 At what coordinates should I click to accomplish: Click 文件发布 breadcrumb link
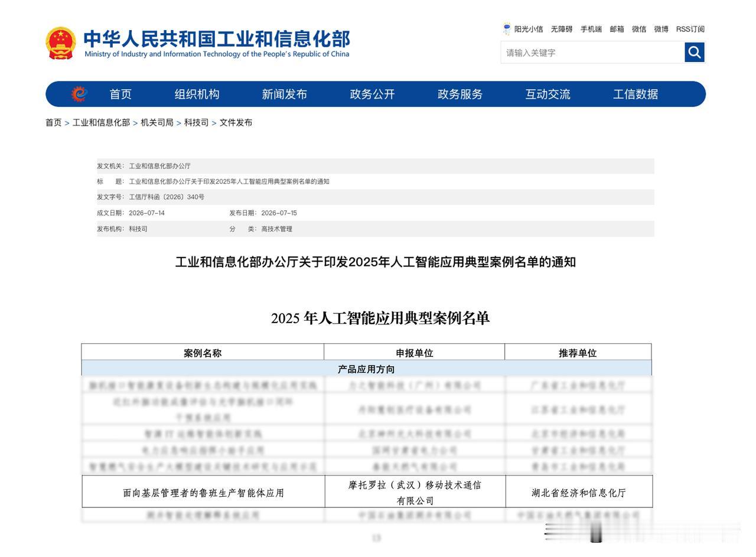[x=236, y=122]
